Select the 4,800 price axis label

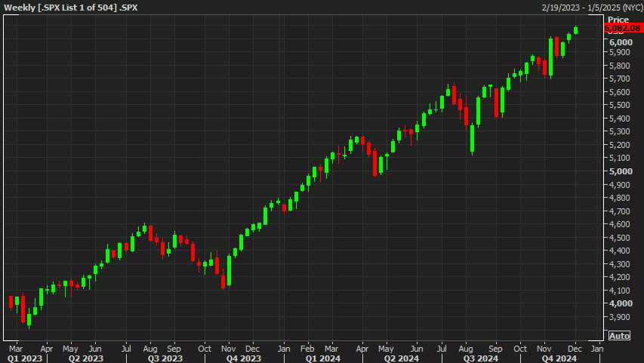pyautogui.click(x=620, y=198)
